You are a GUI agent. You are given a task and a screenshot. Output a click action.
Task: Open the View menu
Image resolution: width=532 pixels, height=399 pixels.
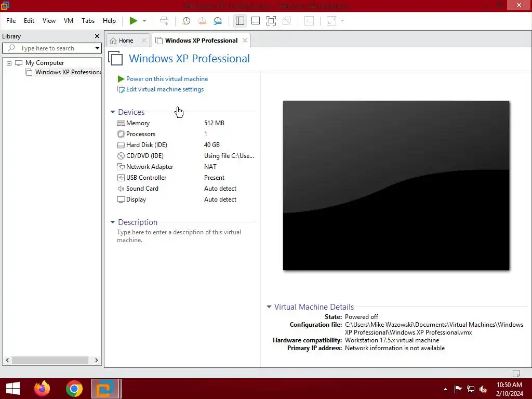pyautogui.click(x=49, y=21)
